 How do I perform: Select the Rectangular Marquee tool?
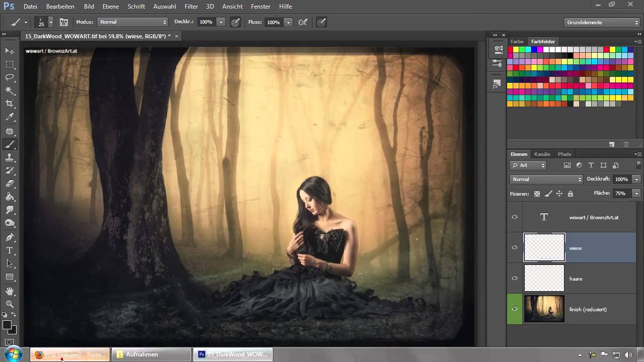point(10,64)
